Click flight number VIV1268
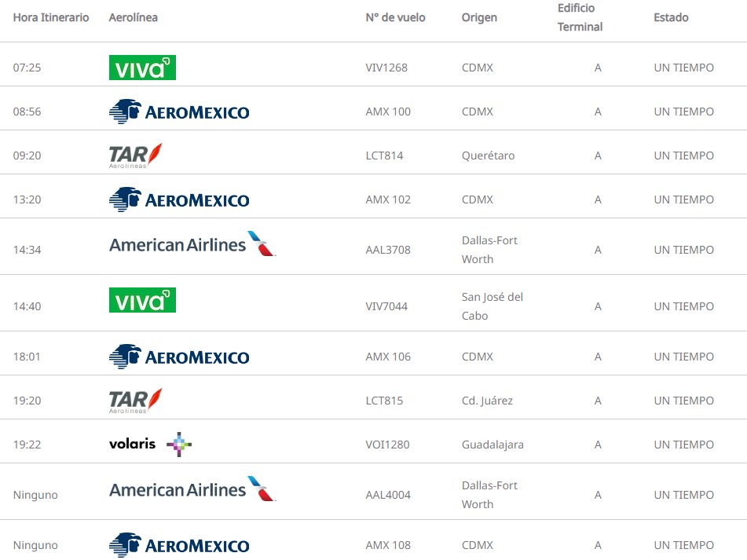747x560 pixels. coord(386,68)
